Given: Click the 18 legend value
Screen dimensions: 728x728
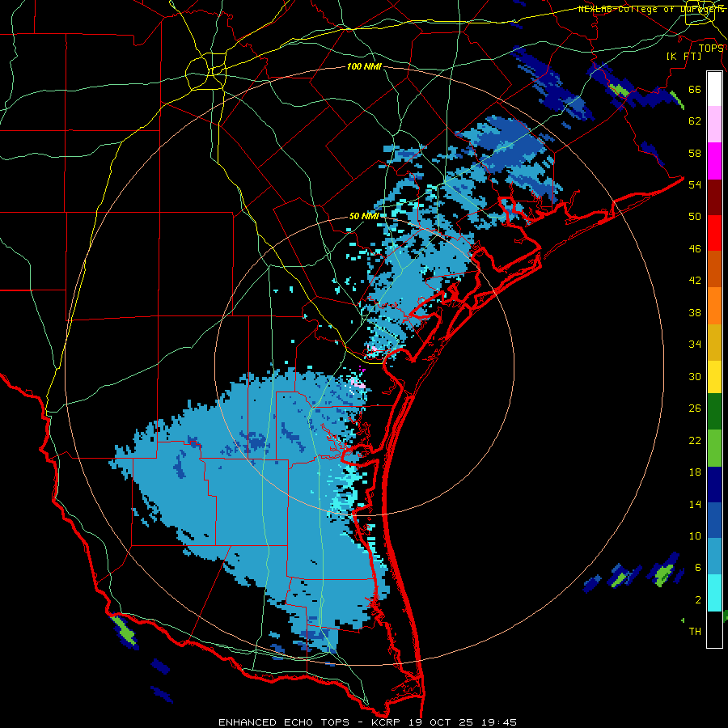Looking at the screenshot, I should point(695,472).
